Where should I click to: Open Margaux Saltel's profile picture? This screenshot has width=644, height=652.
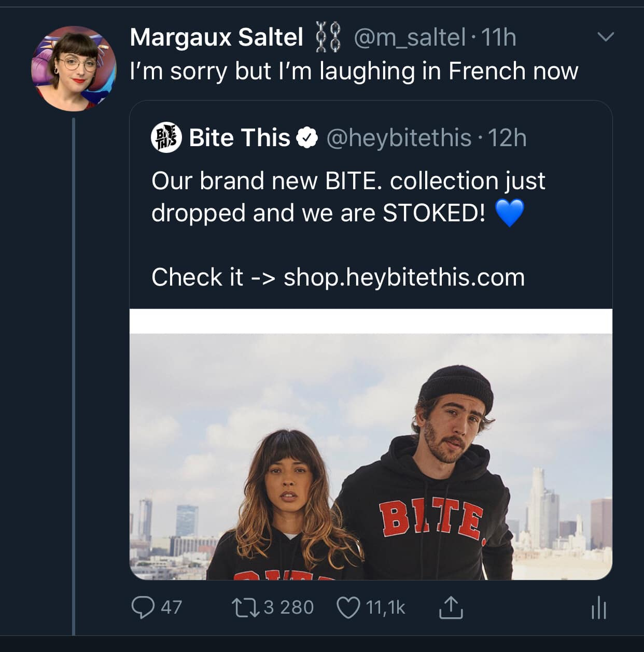point(73,68)
